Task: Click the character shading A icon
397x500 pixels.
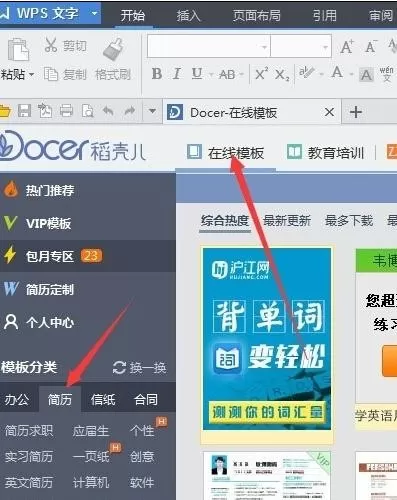Action: (x=366, y=75)
